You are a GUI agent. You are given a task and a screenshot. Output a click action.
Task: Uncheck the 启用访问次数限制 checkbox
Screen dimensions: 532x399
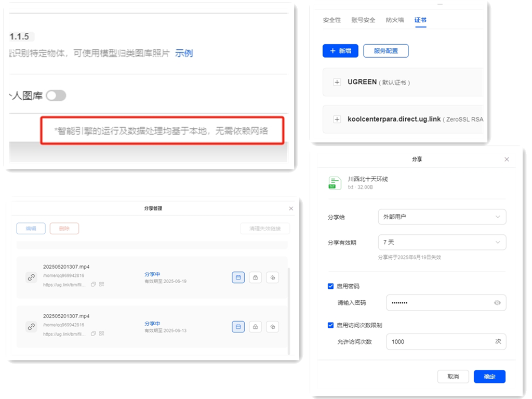pos(331,325)
